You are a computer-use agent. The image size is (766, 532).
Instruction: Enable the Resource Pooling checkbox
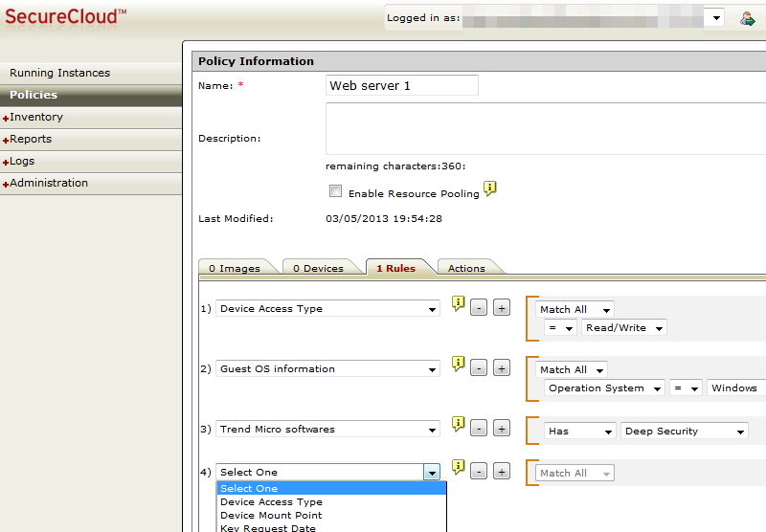tap(336, 190)
